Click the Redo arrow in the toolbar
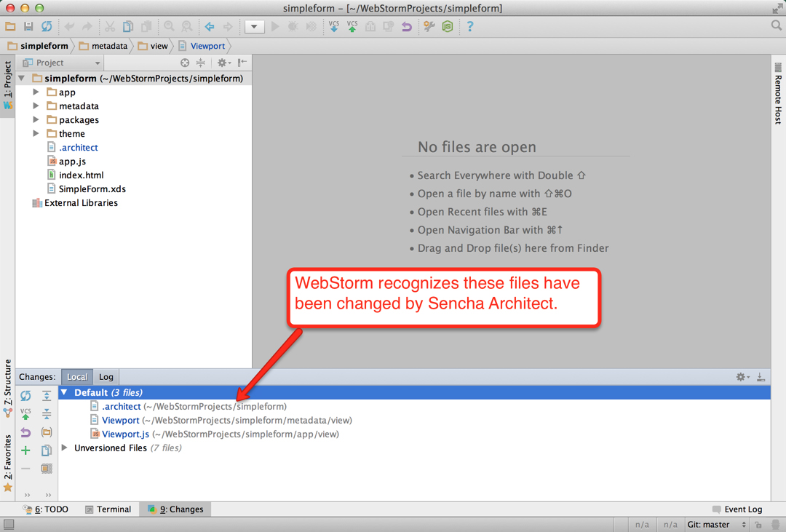The width and height of the screenshot is (786, 532). [x=87, y=27]
